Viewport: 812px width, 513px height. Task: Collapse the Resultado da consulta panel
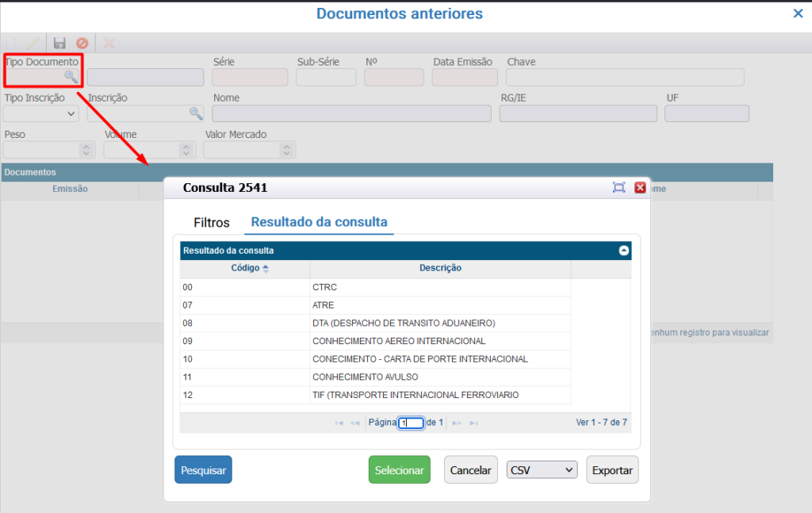[624, 251]
